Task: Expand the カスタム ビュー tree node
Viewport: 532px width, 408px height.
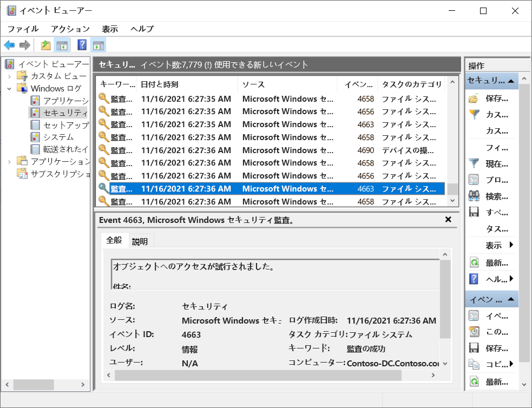Action: [x=9, y=76]
